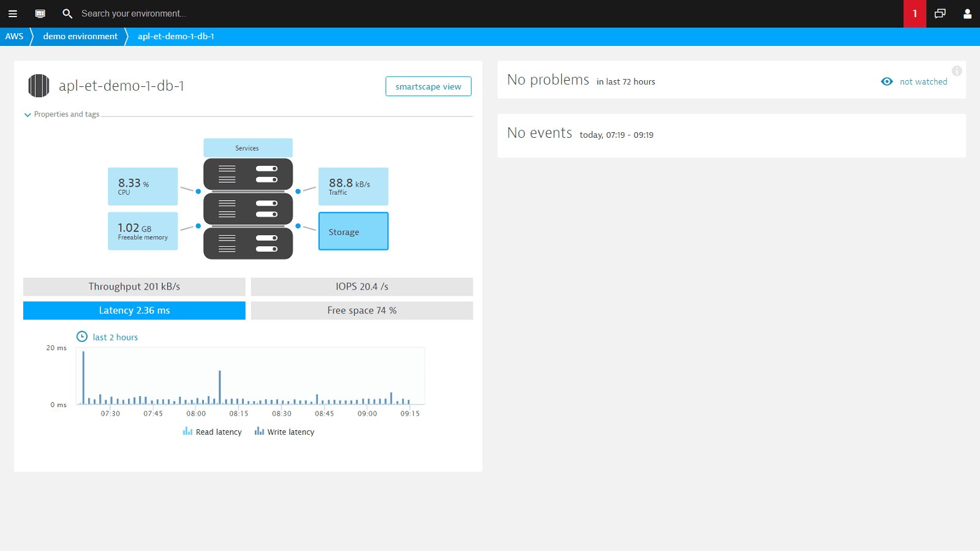Open smartscape view
The image size is (980, 551).
428,86
